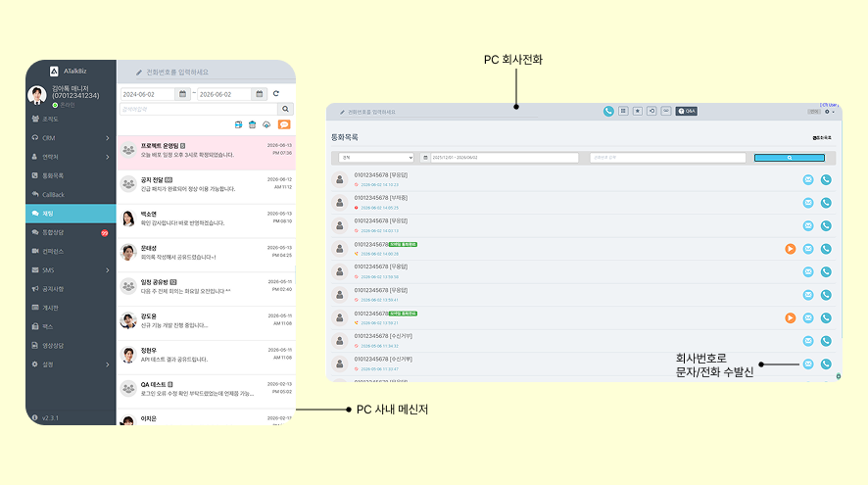Open the 공지사항 sidebar menu

[71, 289]
